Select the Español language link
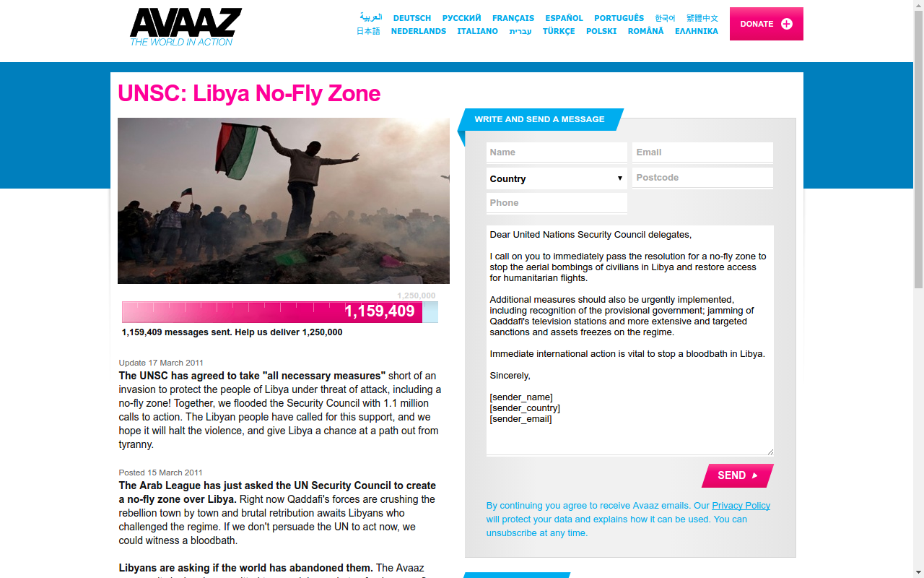 (x=565, y=18)
